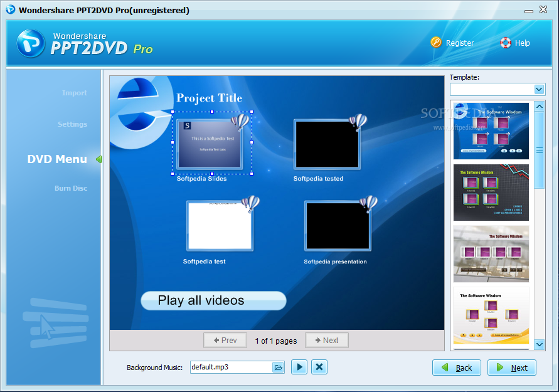Minimize the PPT2DVD window
559x392 pixels.
(x=529, y=11)
